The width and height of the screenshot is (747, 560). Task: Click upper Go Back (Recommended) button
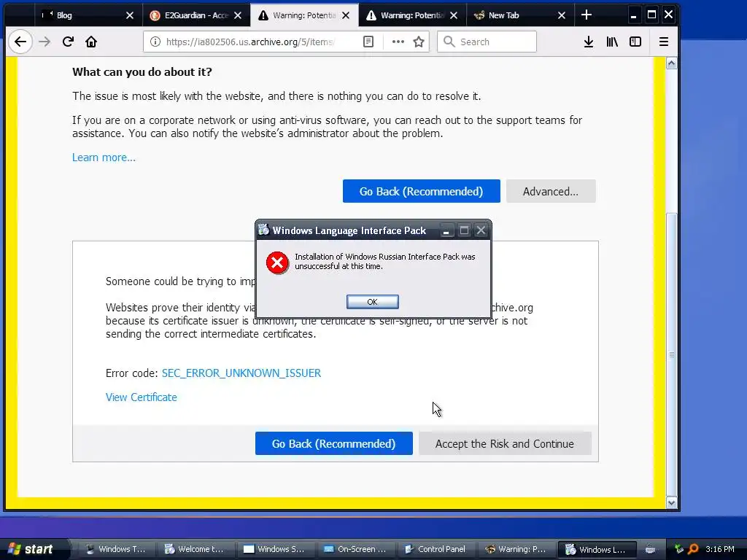tap(421, 192)
